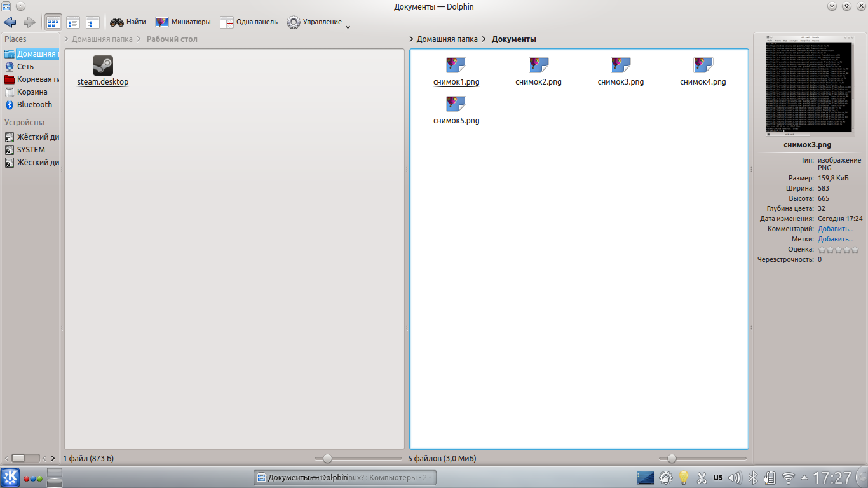
Task: Set the Оценка star rating
Action: click(x=838, y=250)
